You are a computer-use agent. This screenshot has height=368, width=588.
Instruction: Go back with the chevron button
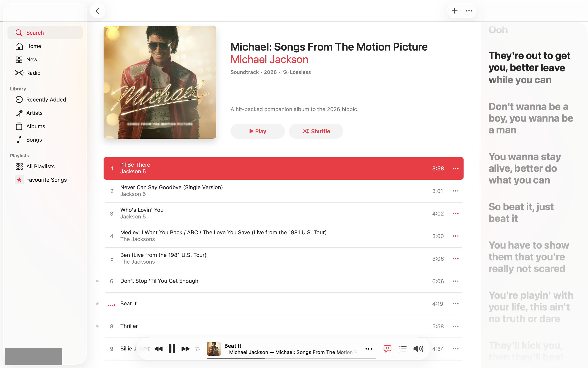(x=98, y=11)
